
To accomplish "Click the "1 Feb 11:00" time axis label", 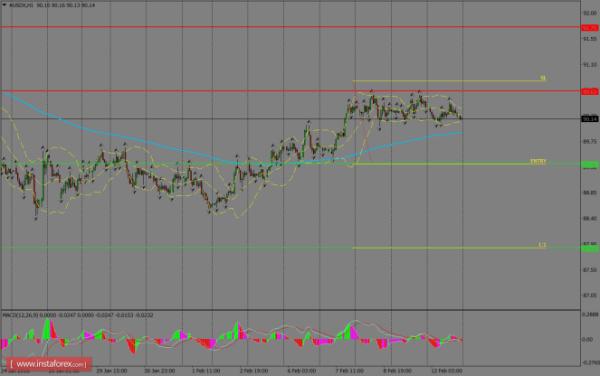I will [x=206, y=371].
